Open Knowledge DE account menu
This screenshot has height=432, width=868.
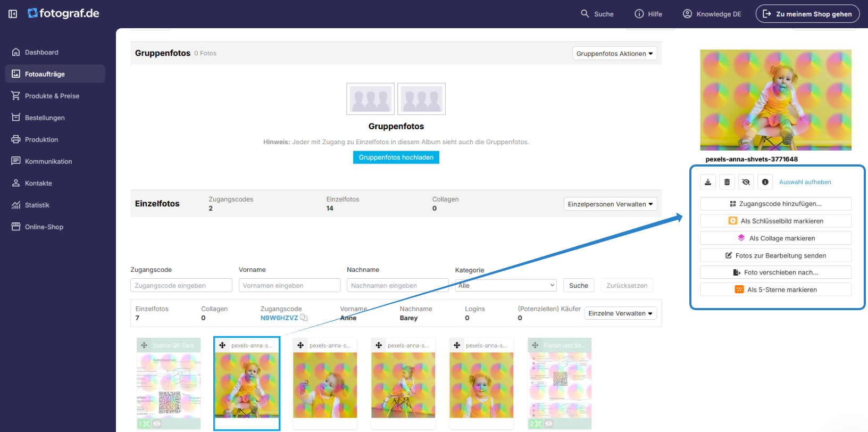712,14
